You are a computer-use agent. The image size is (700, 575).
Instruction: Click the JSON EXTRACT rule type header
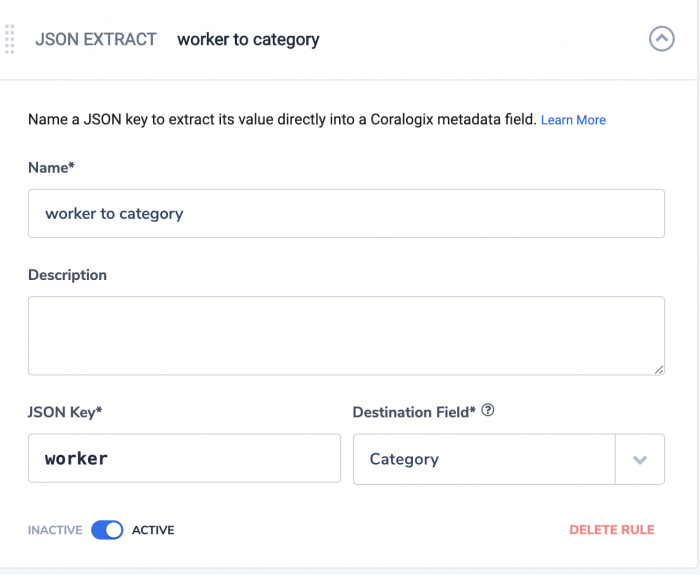[x=96, y=39]
